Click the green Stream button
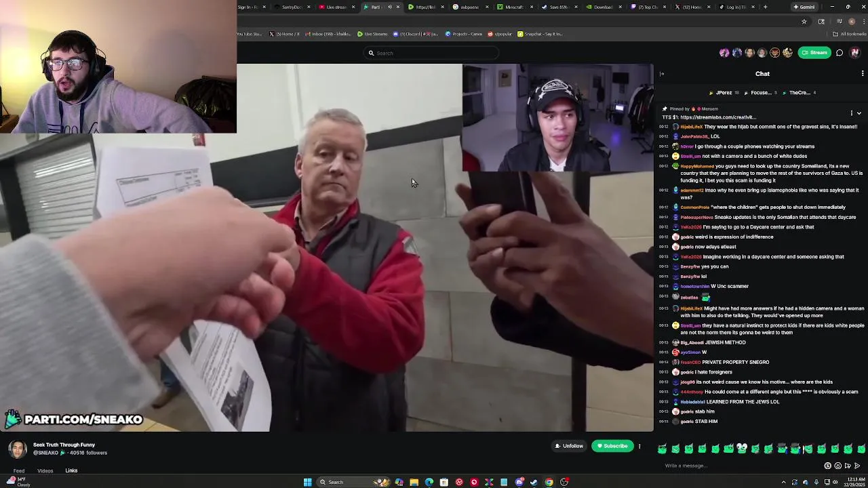Image resolution: width=868 pixels, height=488 pixels. click(814, 53)
